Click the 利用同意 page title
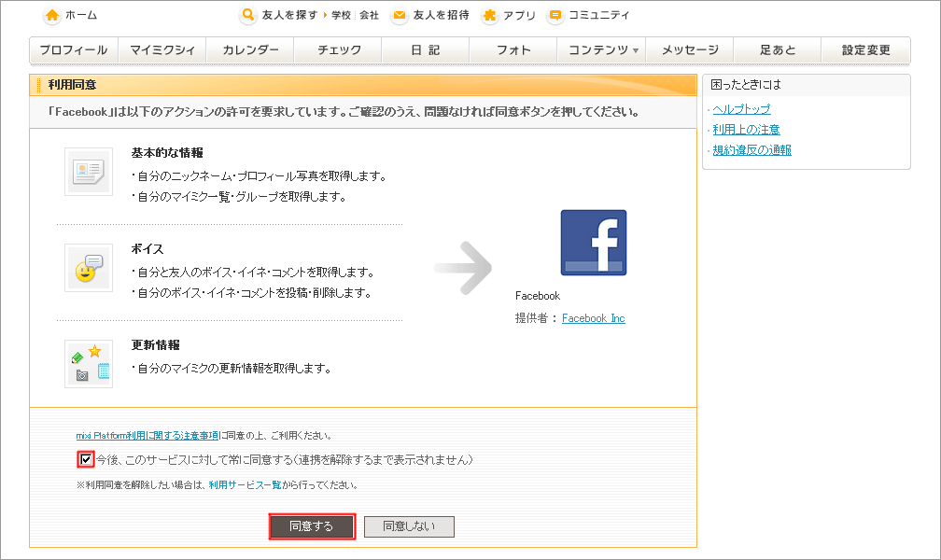The image size is (941, 560). tap(72, 85)
